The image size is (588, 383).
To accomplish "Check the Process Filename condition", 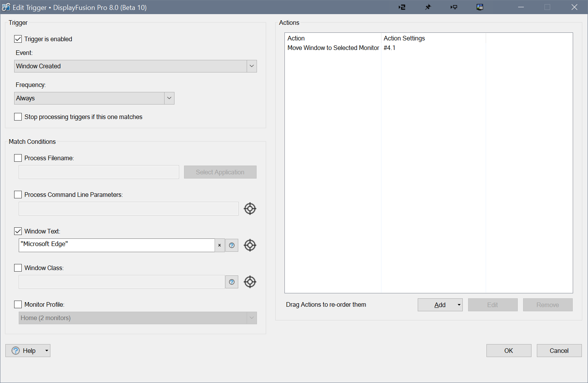I will (18, 158).
